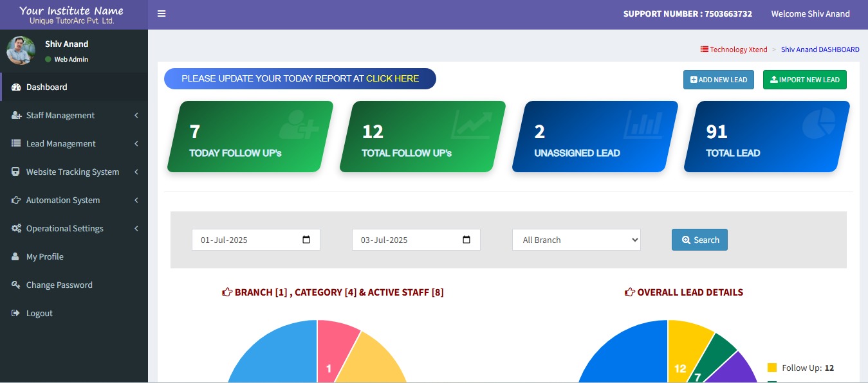Click the to-date field 03-Jul-2025
This screenshot has width=868, height=383.
point(416,240)
